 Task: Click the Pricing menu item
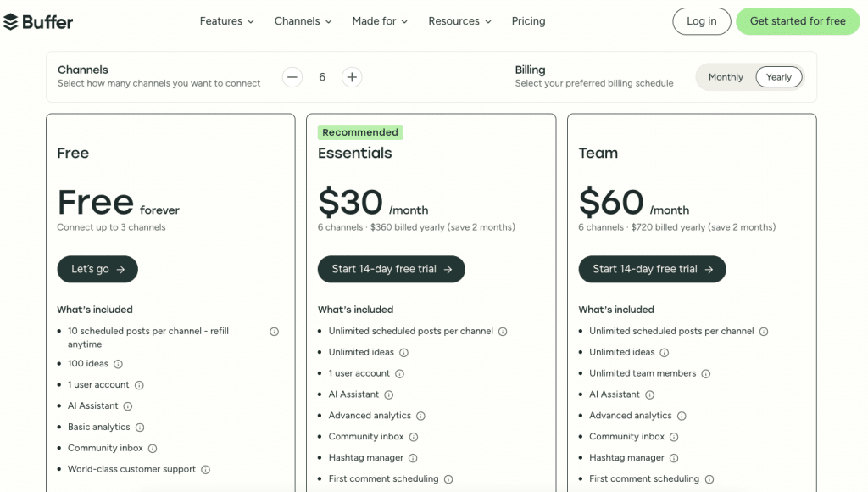tap(528, 21)
